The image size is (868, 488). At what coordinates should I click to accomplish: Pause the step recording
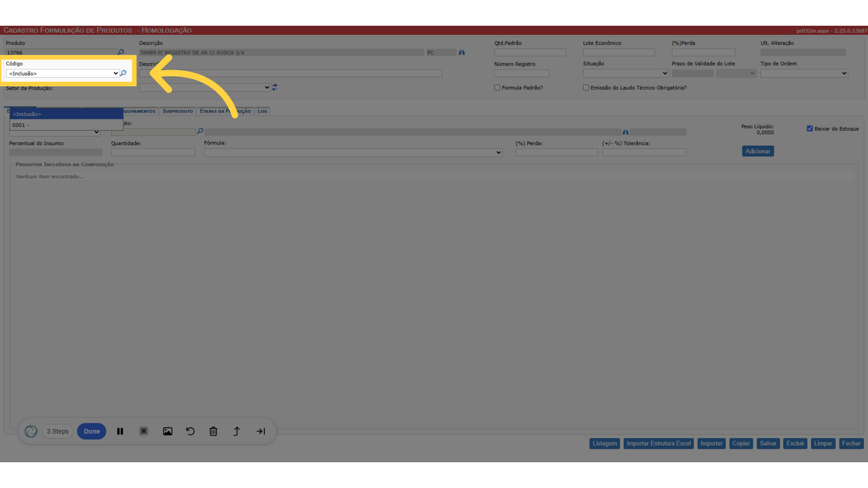(x=120, y=432)
